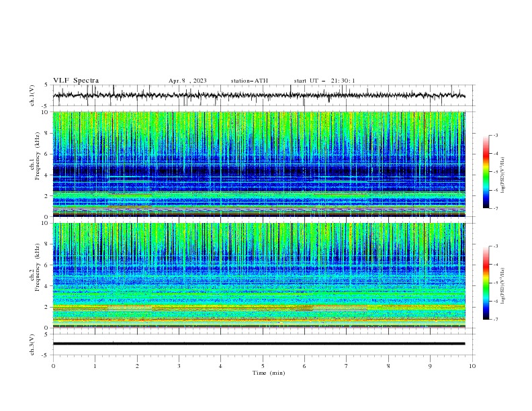Click the ch.1 PSD color scale bar
The image size is (532, 411).
pos(486,172)
